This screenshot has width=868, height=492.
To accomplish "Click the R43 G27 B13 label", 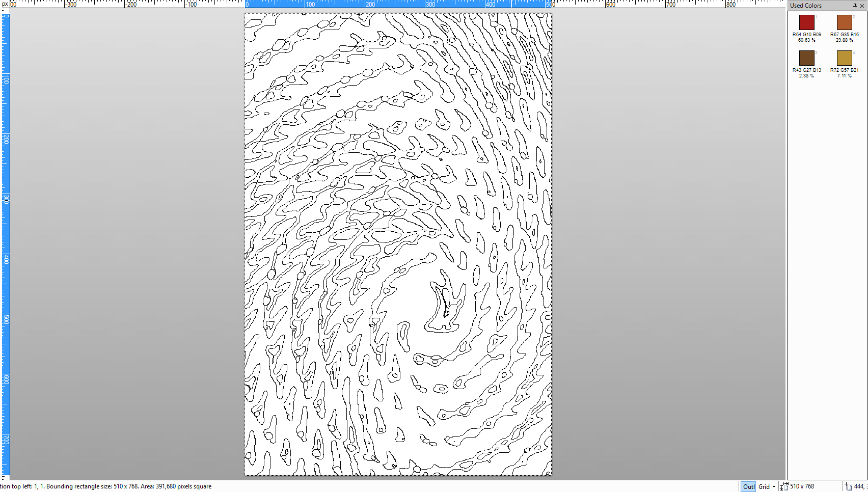I will (806, 70).
